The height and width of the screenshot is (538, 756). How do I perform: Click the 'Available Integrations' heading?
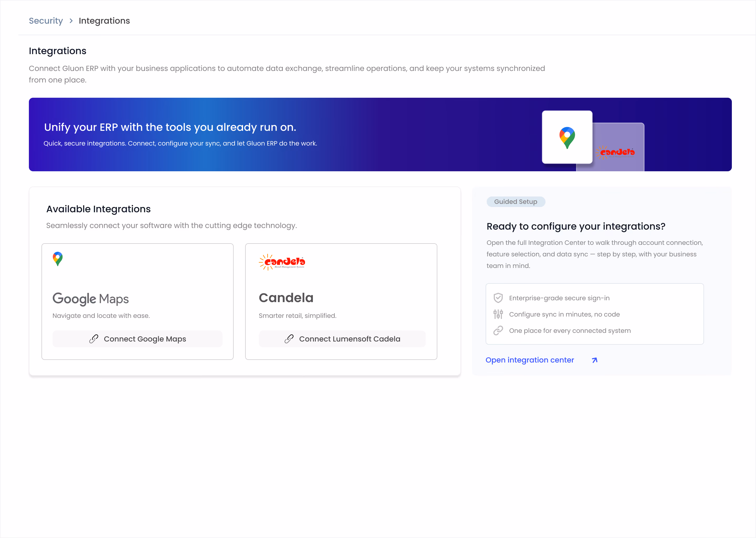[98, 209]
